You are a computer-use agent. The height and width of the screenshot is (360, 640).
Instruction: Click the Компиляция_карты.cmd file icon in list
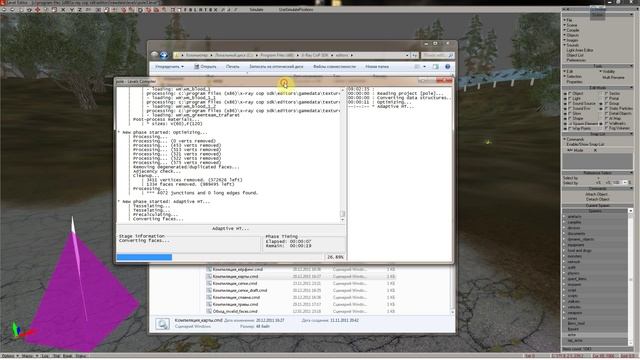[209, 276]
